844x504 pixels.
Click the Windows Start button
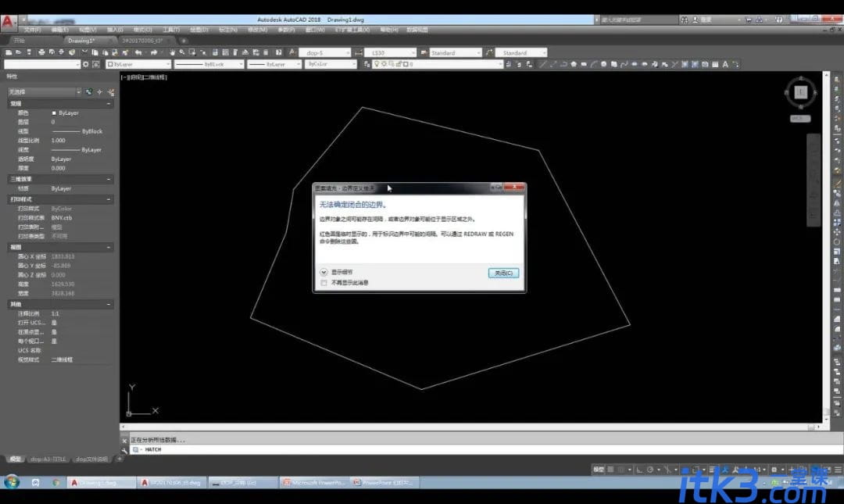pyautogui.click(x=12, y=482)
